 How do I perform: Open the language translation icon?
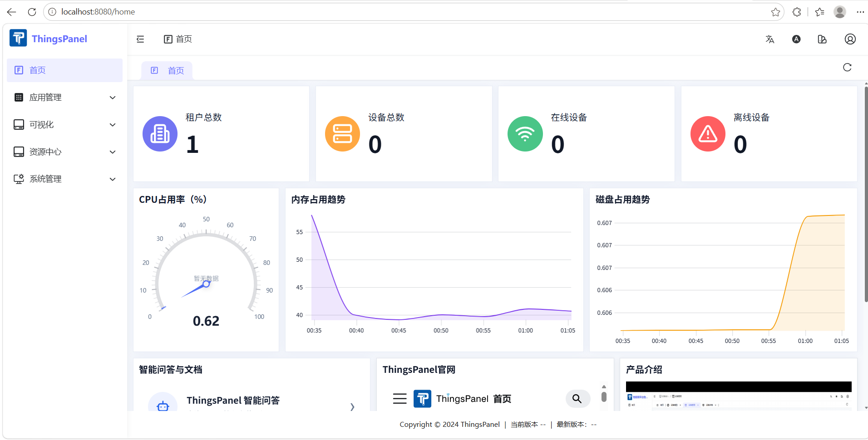(x=770, y=39)
